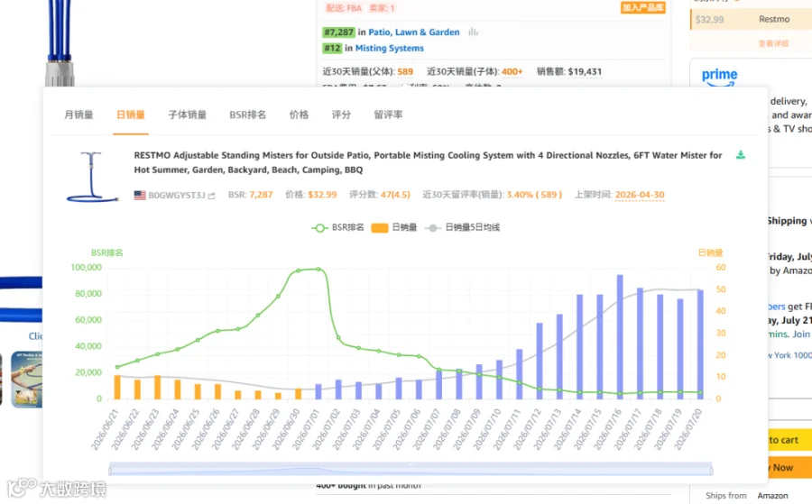Click 查看详细 link under Restmo
The image size is (812, 504).
click(x=773, y=43)
